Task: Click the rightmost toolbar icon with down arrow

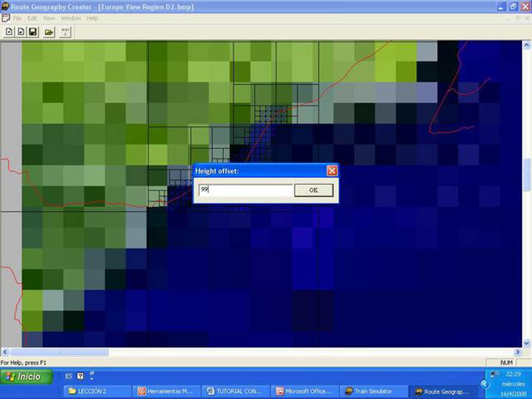Action: pyautogui.click(x=66, y=32)
